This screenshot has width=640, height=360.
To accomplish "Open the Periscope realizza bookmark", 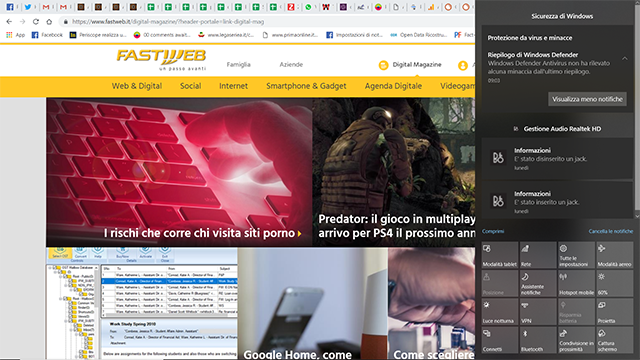I will pyautogui.click(x=98, y=35).
